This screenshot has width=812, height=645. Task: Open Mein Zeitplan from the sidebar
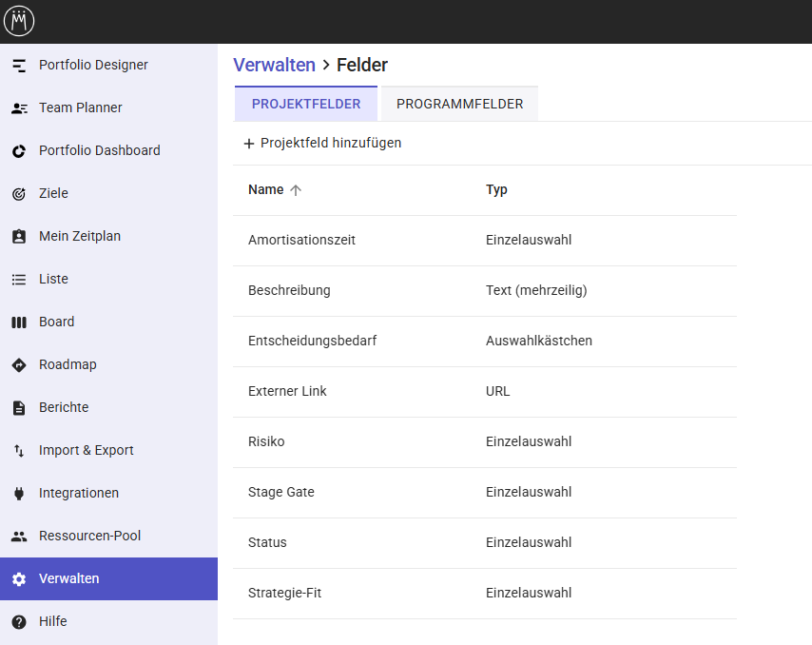click(x=80, y=237)
